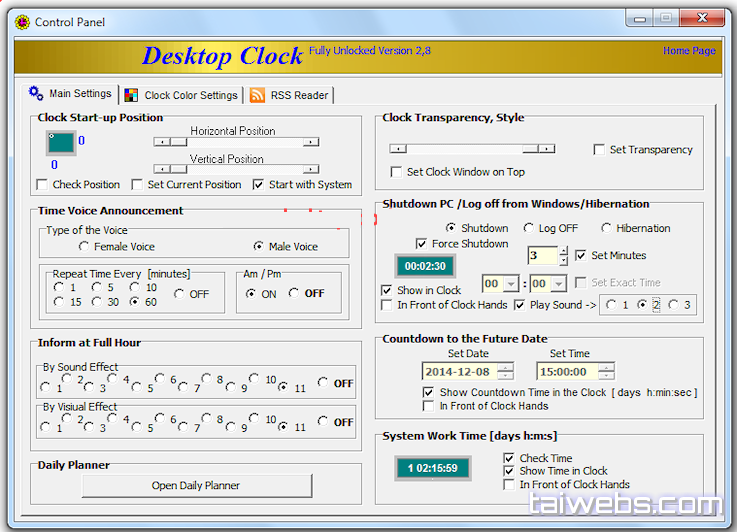Select the Female Voice option
737x532 pixels.
pos(85,246)
